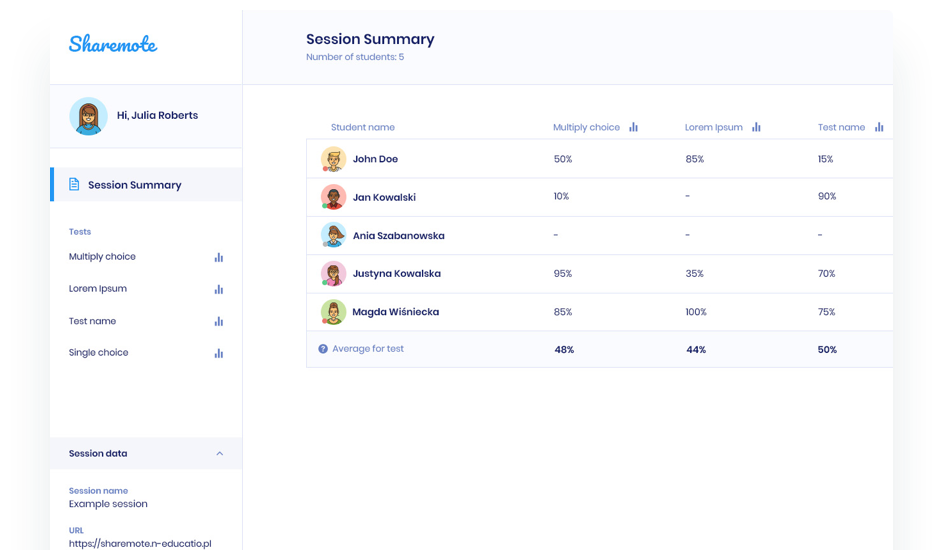The image size is (943, 550).
Task: Click the chart icon beside Single choice in sidebar
Action: point(218,353)
